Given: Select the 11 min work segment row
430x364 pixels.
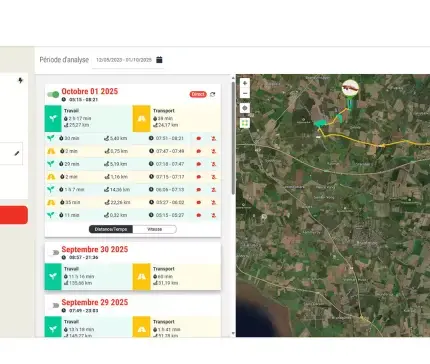Looking at the screenshot, I should pyautogui.click(x=133, y=215).
